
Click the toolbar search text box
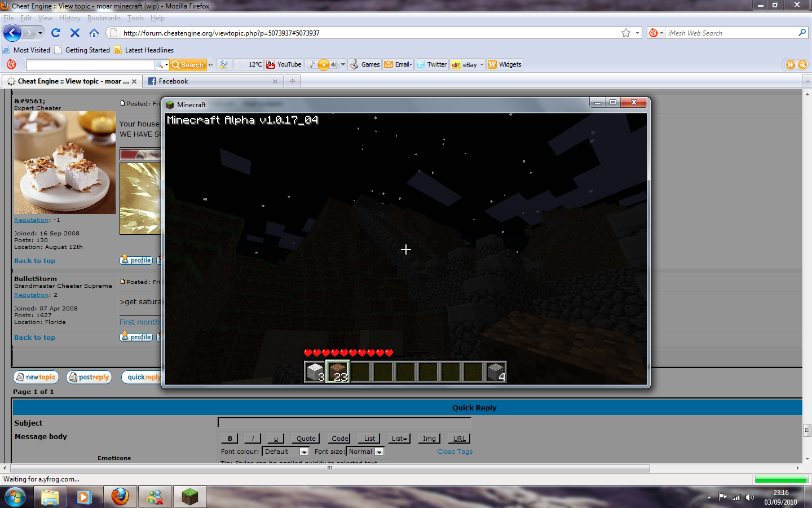point(90,65)
